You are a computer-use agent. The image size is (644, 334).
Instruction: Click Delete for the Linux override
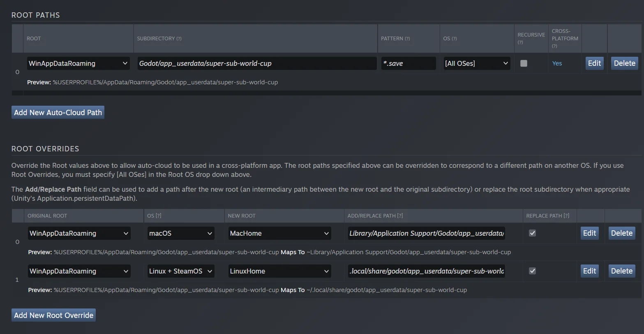coord(621,271)
